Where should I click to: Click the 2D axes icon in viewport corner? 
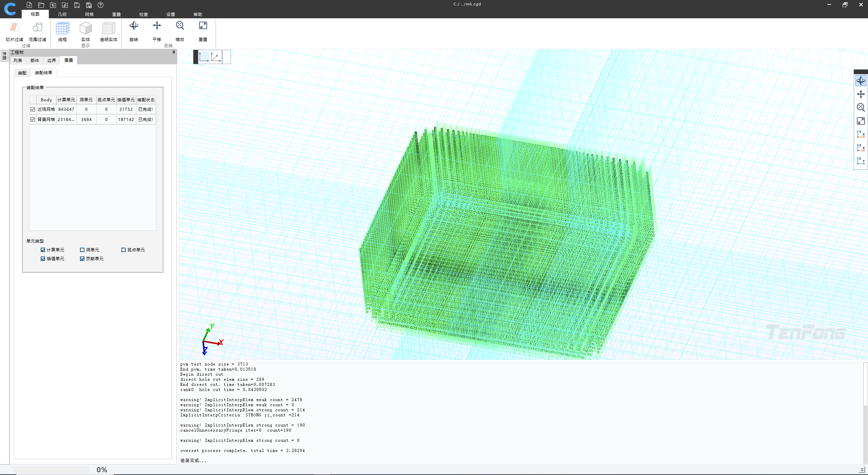[204, 57]
